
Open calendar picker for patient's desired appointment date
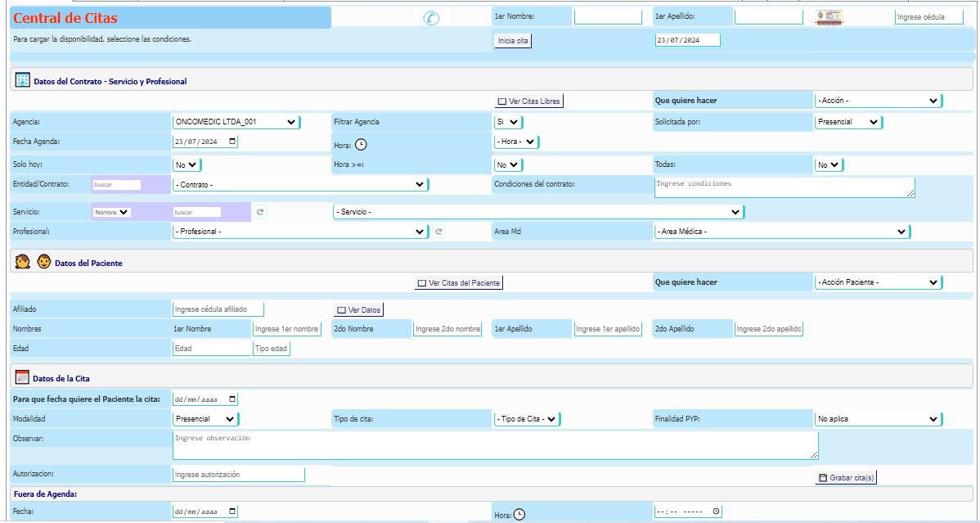(232, 399)
